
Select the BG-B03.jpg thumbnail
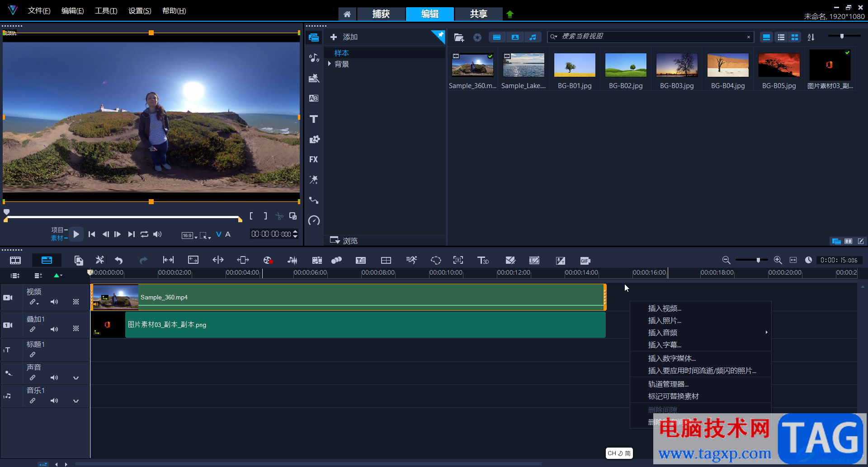[x=677, y=65]
